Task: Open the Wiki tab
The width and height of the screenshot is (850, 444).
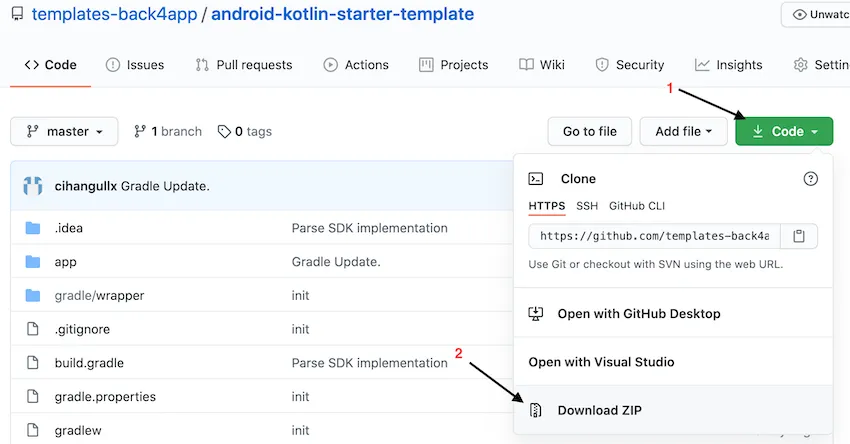Action: pos(542,65)
